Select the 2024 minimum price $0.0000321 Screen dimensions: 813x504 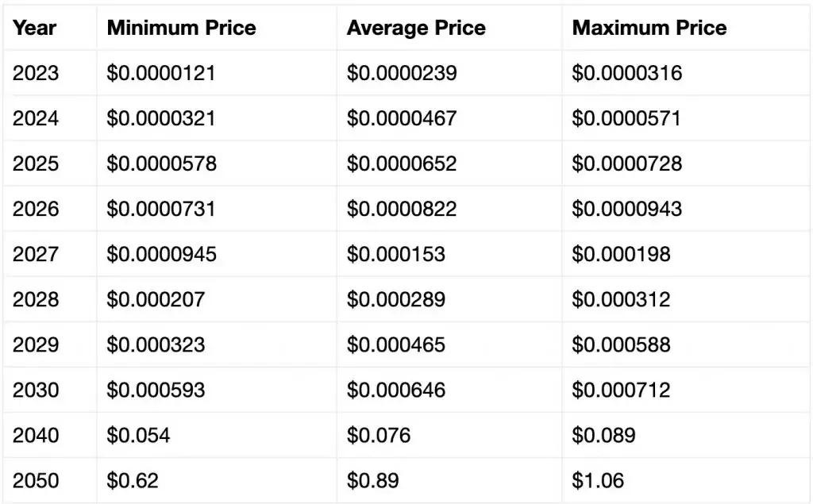pos(160,118)
